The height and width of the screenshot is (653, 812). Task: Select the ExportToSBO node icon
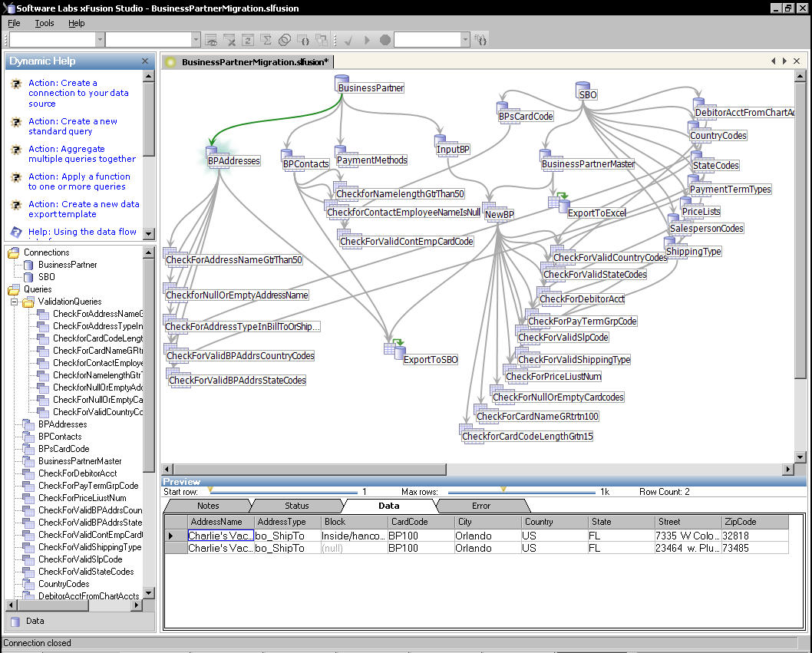395,350
